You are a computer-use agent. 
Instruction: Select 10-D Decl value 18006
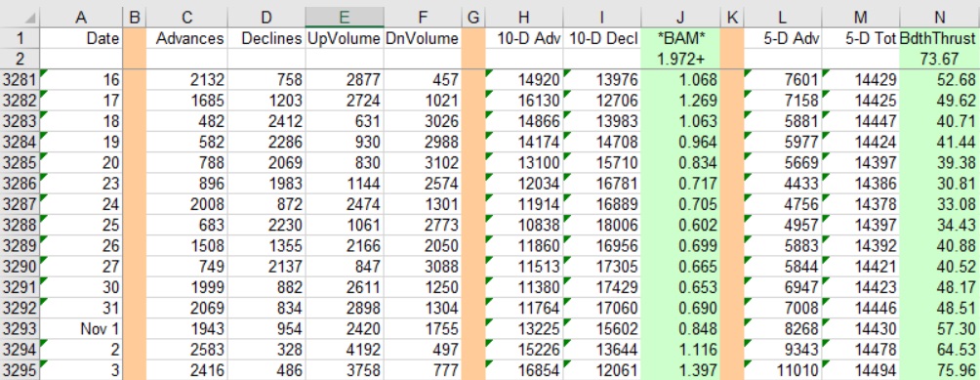tap(602, 225)
